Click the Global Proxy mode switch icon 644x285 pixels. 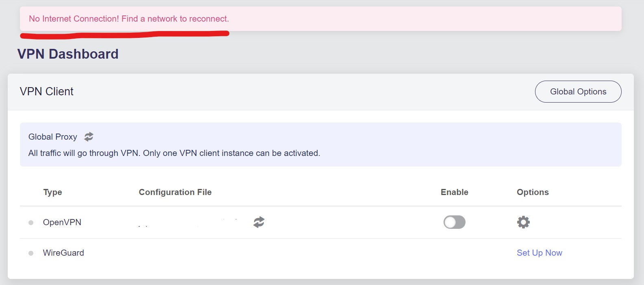click(89, 137)
